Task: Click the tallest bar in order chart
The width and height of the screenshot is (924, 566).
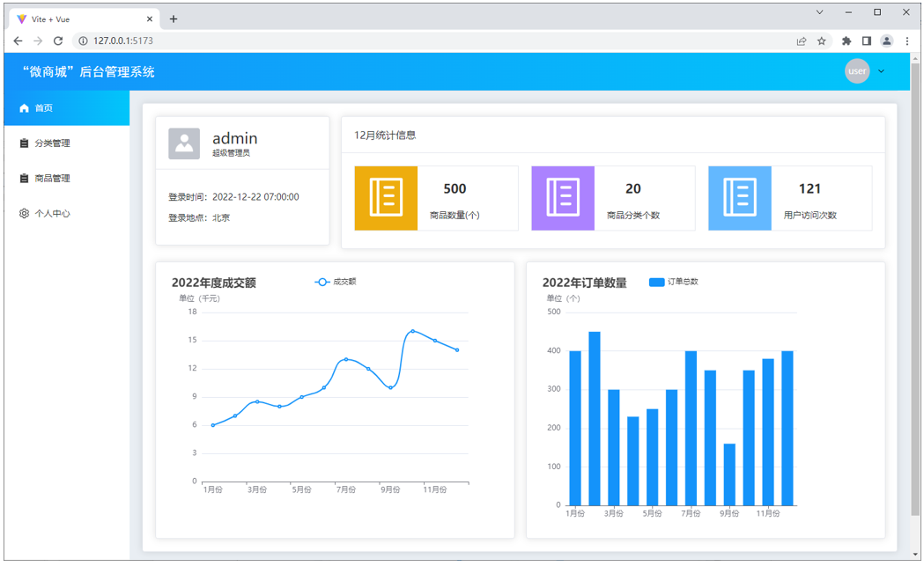Action: click(x=595, y=418)
